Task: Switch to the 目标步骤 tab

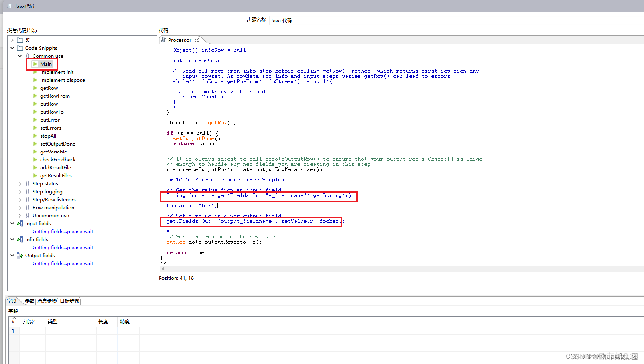Action: tap(69, 301)
